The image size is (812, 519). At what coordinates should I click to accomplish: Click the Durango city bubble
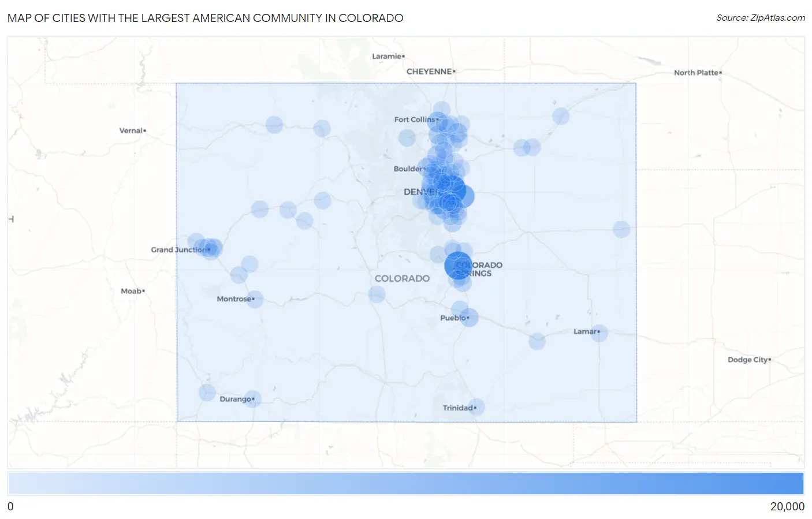pos(252,399)
